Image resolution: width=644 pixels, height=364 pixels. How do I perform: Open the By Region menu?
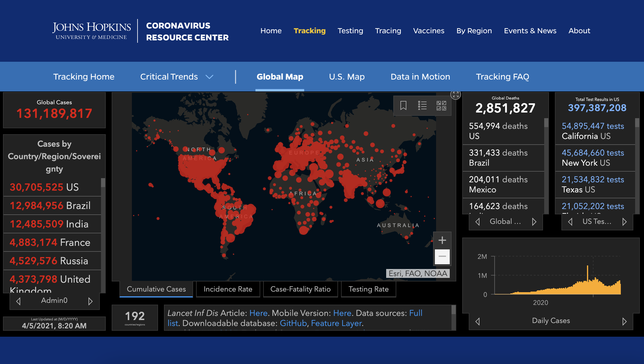point(474,31)
